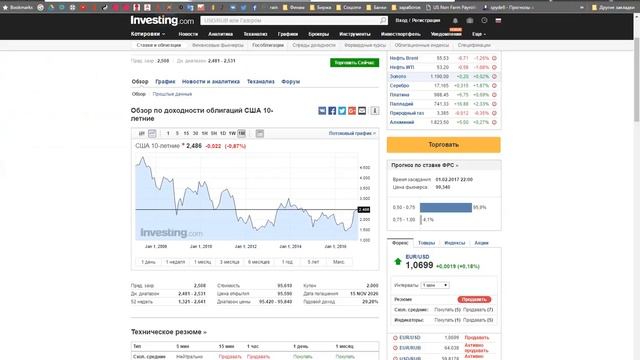Select the 1W chart interval
The height and width of the screenshot is (360, 640).
tap(232, 133)
